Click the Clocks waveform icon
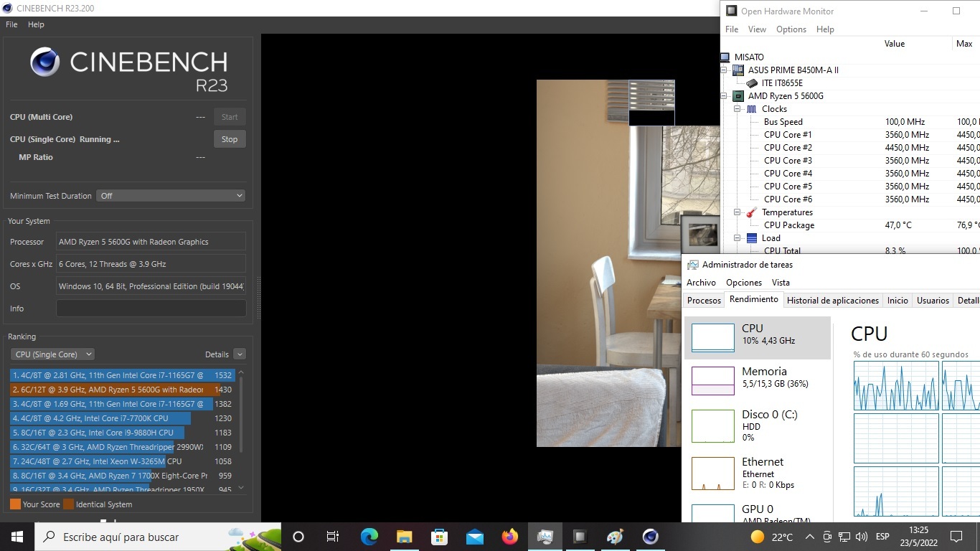This screenshot has height=551, width=980. click(x=751, y=109)
